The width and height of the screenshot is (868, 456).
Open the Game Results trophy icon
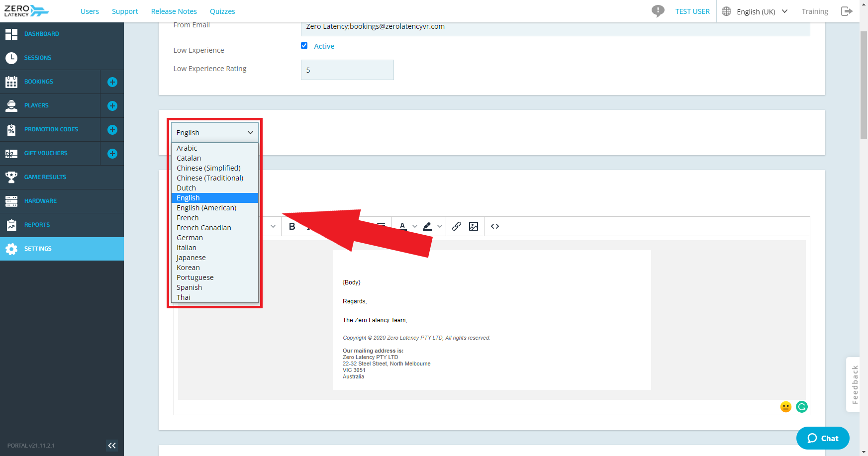point(11,177)
